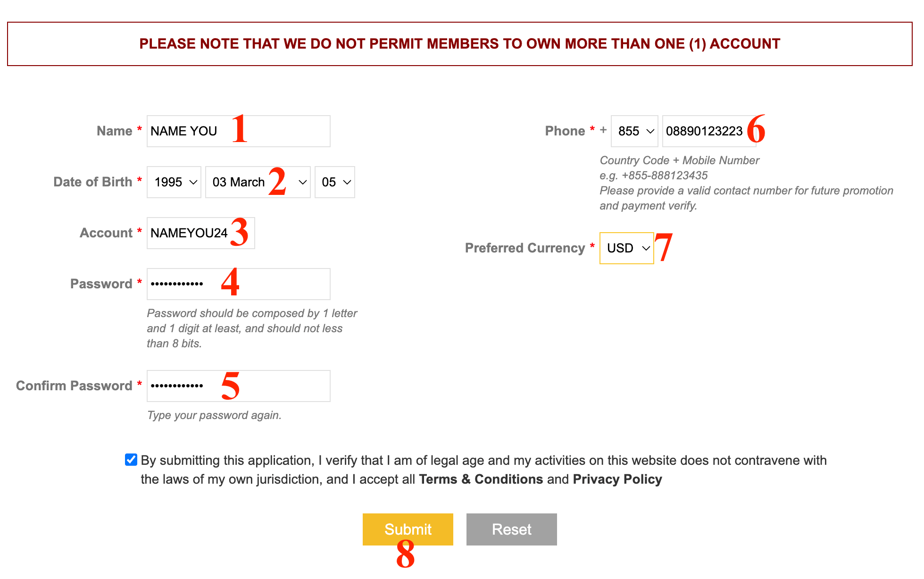The width and height of the screenshot is (924, 579).
Task: Click the one-account warning banner
Action: [x=460, y=44]
